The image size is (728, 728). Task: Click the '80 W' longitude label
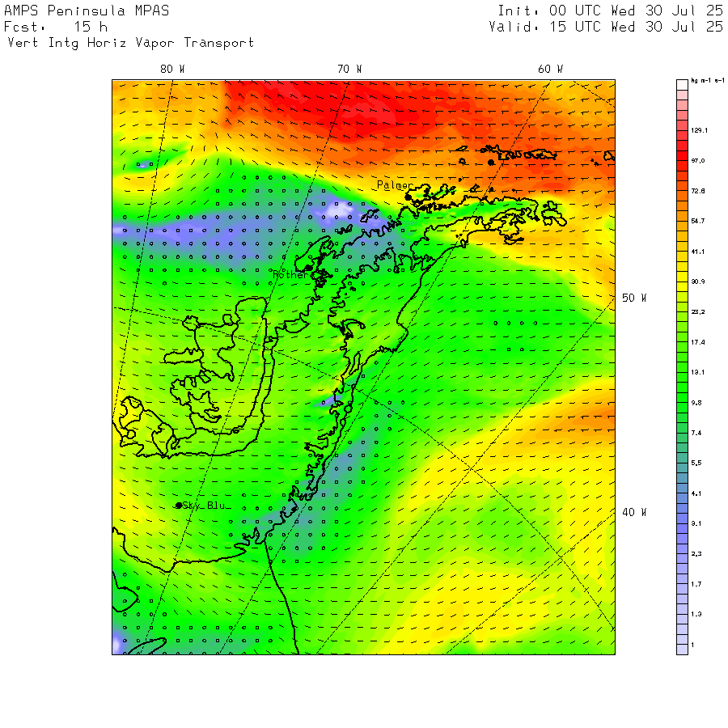172,70
